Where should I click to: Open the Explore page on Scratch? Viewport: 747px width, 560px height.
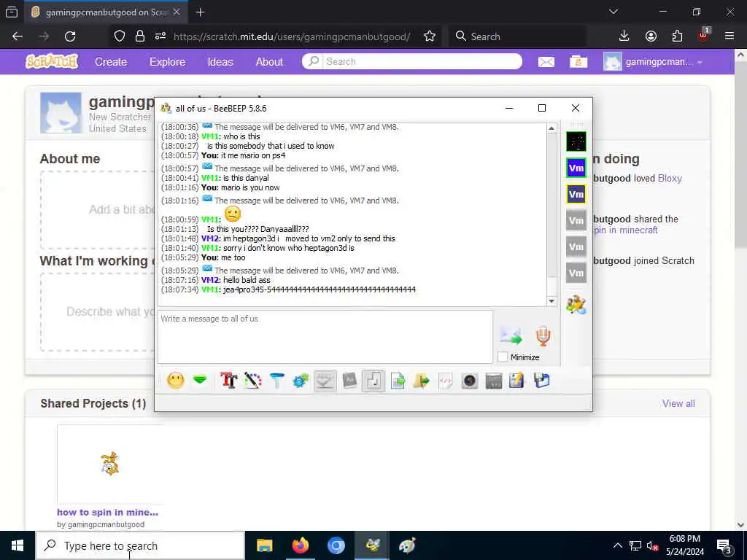(x=167, y=62)
